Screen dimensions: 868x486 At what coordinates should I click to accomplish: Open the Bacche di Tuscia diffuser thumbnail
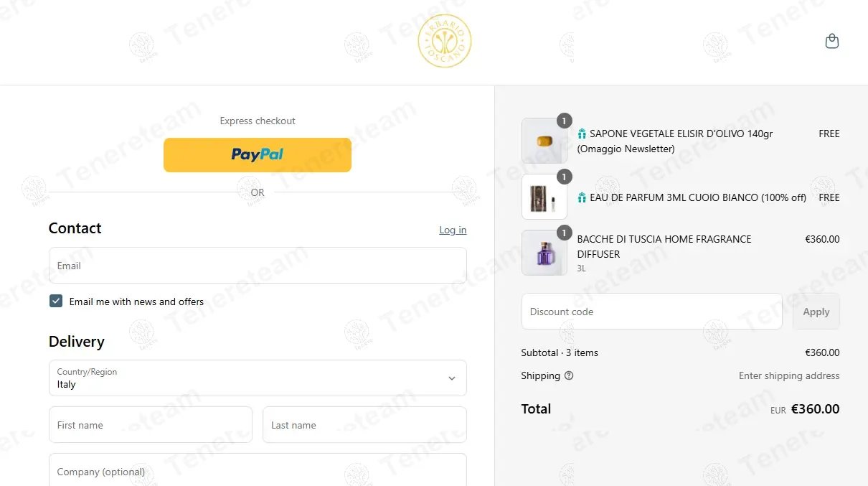pyautogui.click(x=544, y=253)
